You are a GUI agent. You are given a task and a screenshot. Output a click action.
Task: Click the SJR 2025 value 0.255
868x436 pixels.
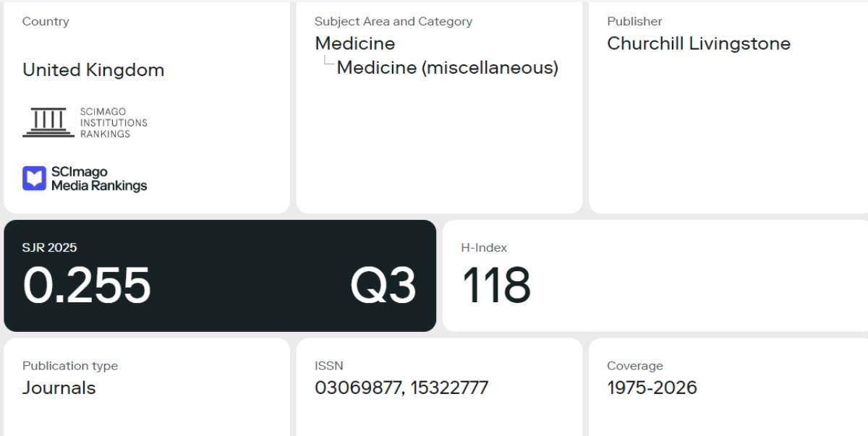coord(87,285)
